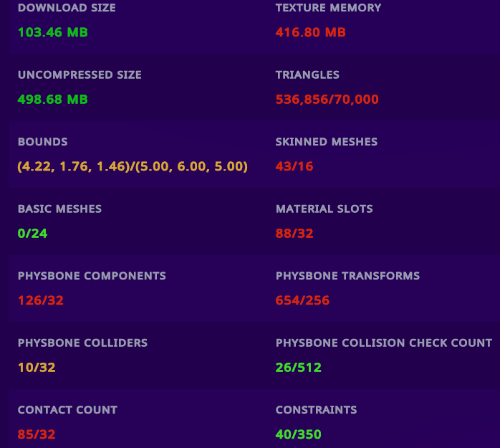This screenshot has height=448, width=500.
Task: Click the Triangles count 536,856/70,000
Action: tap(327, 100)
